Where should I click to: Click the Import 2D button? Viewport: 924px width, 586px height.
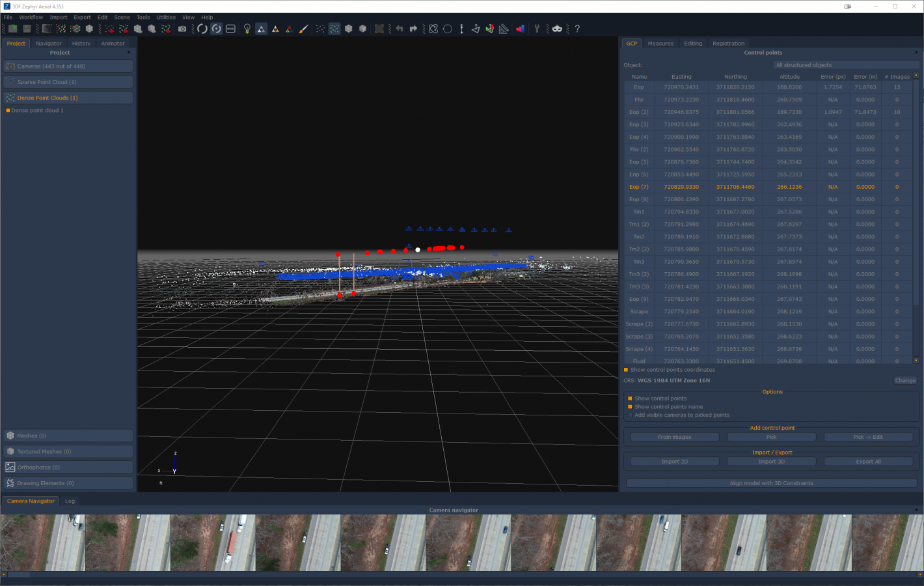675,462
